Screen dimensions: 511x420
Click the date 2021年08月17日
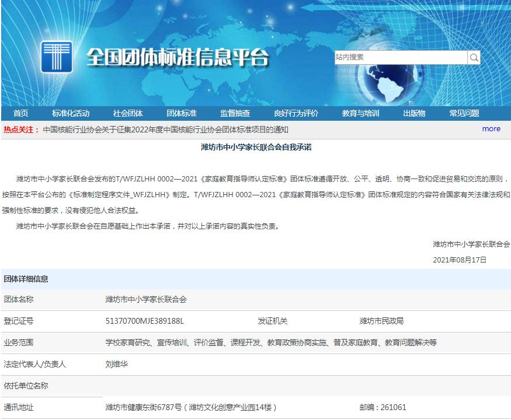tap(460, 260)
